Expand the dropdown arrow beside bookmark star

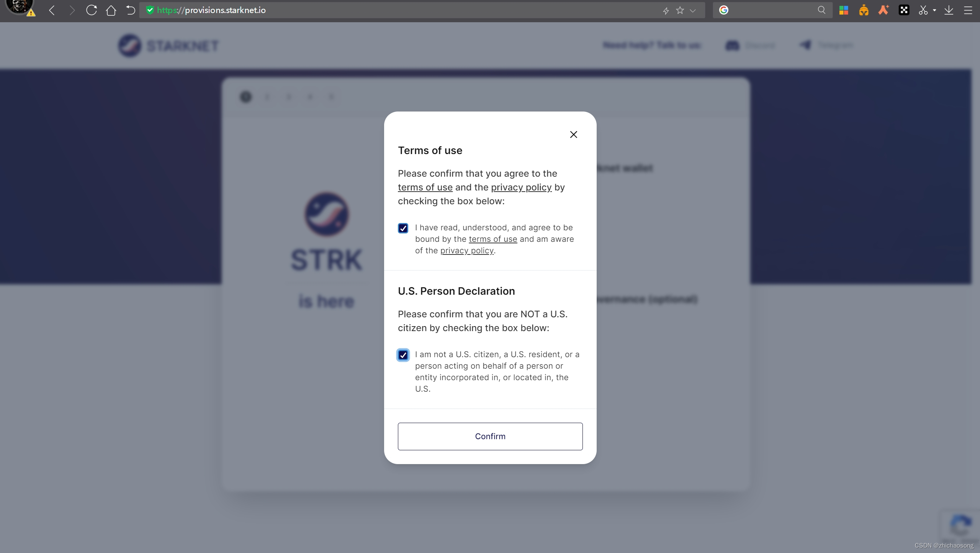693,11
